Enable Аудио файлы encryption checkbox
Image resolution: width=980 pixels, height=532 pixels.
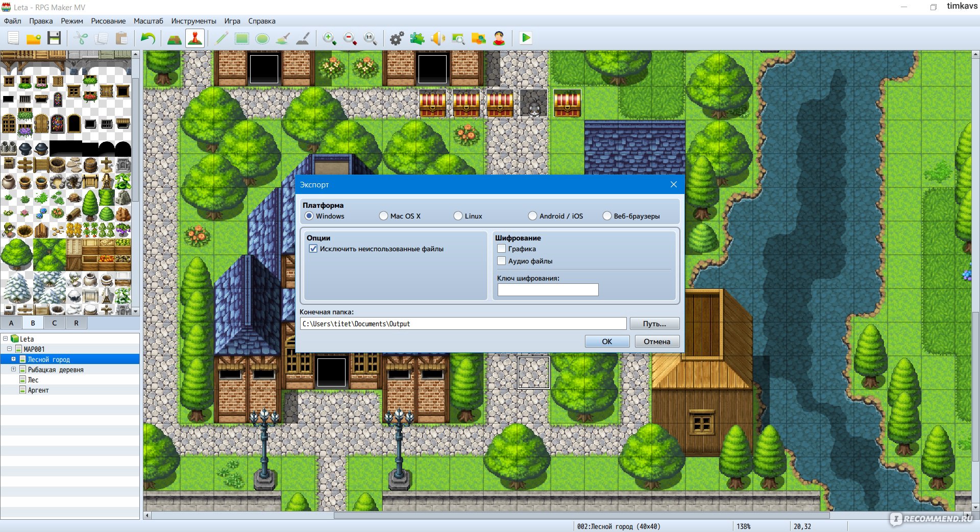(x=501, y=261)
